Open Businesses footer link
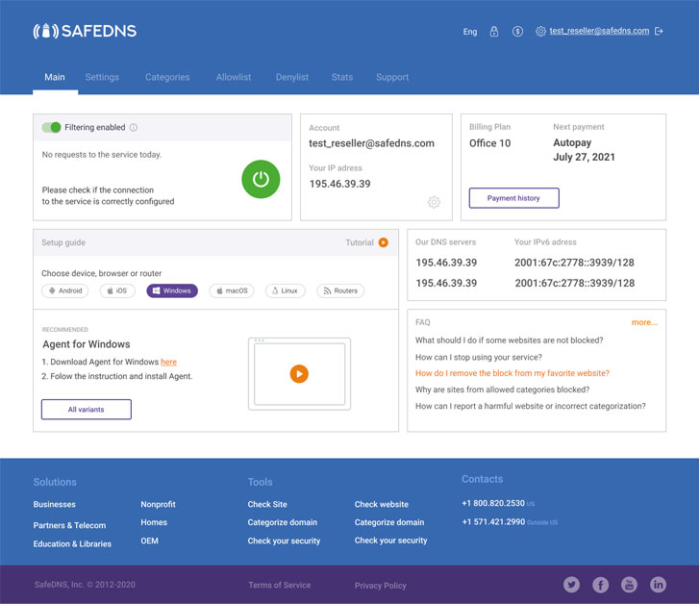The height and width of the screenshot is (604, 700). (55, 504)
